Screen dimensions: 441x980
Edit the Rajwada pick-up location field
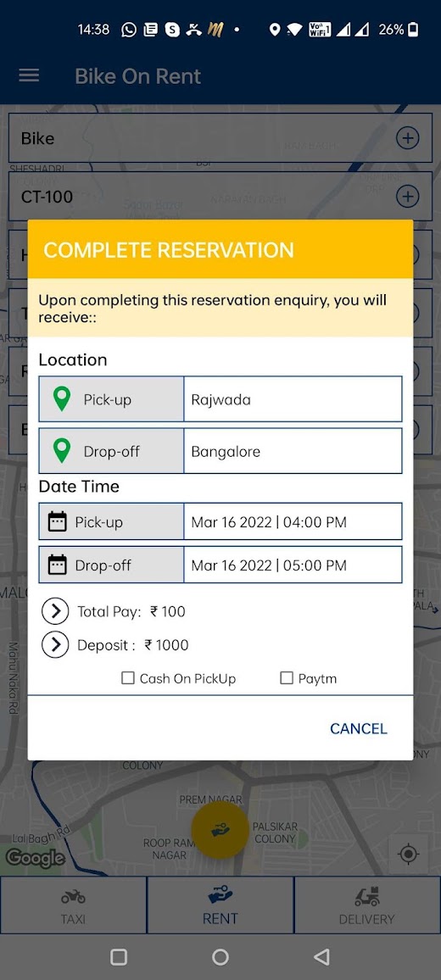(x=293, y=398)
